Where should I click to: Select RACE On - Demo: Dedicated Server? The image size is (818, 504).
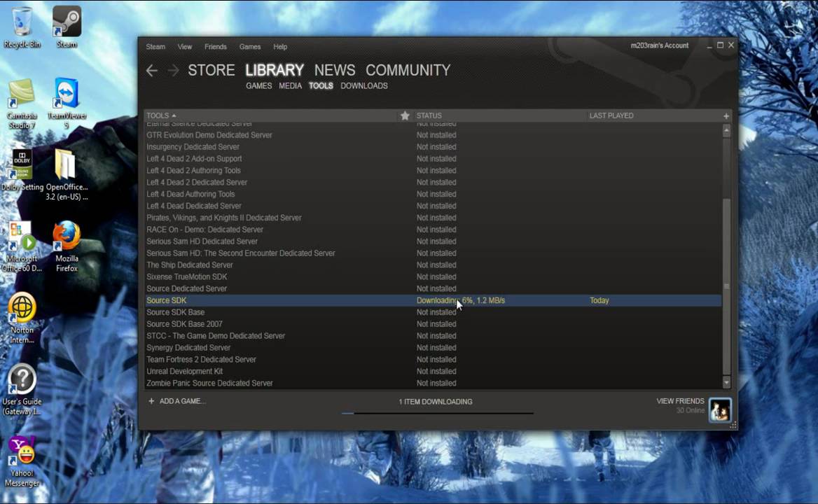pos(433,230)
